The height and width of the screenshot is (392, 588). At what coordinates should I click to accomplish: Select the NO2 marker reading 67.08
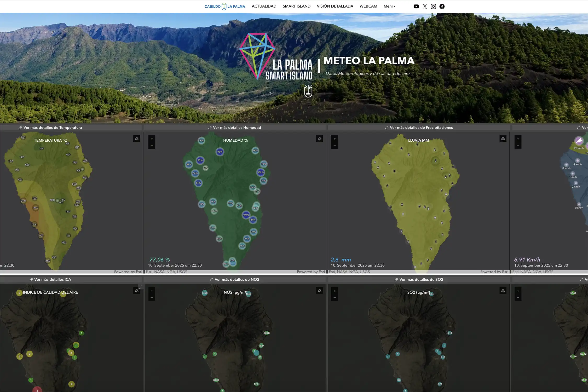pos(205,293)
